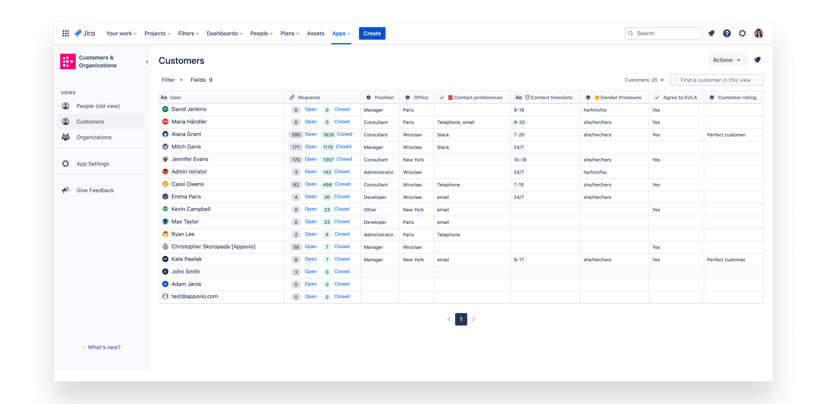Go to next page arrow
This screenshot has width=827, height=404.
pos(473,319)
